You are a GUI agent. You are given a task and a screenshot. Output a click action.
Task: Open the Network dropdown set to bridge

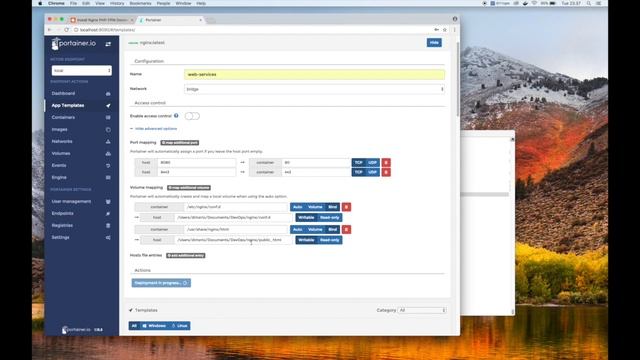(x=314, y=89)
